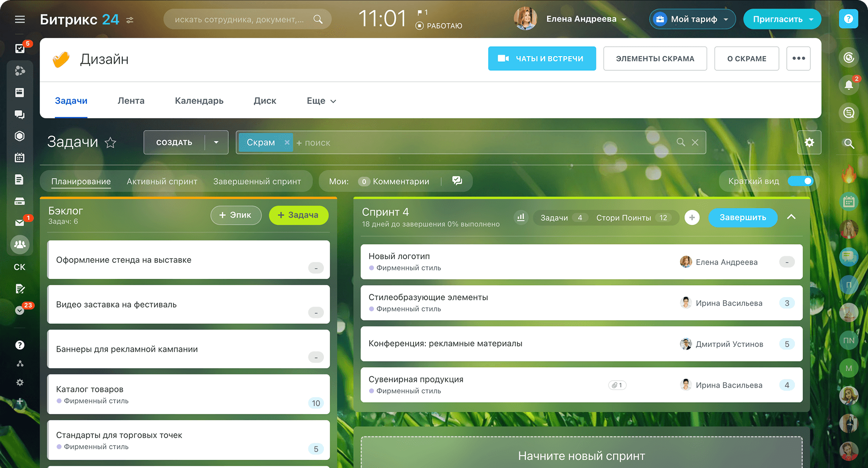Screen dimensions: 868x468
Task: Collapse the Спринт 4 section
Action: 791,217
